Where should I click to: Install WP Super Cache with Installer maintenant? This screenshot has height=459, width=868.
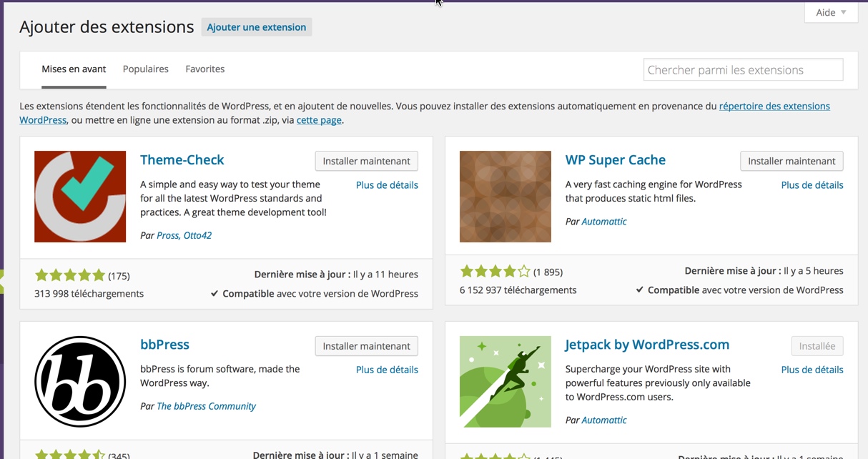791,161
